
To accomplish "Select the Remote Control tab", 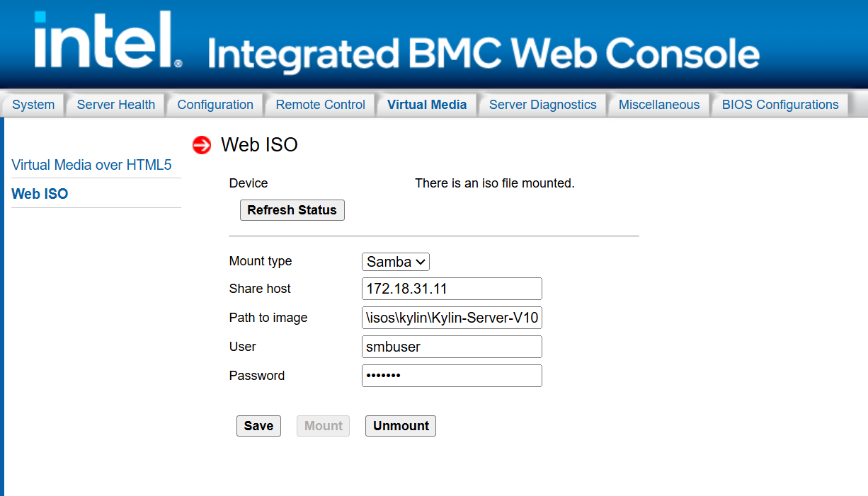I will click(321, 105).
